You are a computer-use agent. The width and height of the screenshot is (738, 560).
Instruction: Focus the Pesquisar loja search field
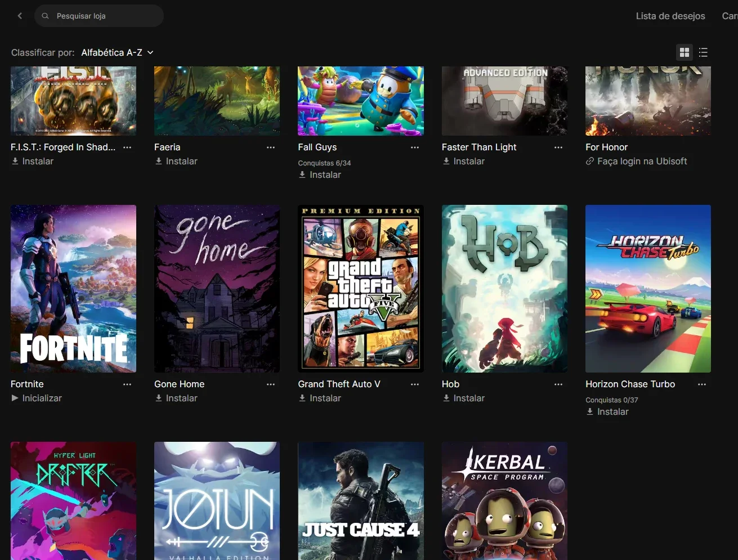(x=99, y=16)
